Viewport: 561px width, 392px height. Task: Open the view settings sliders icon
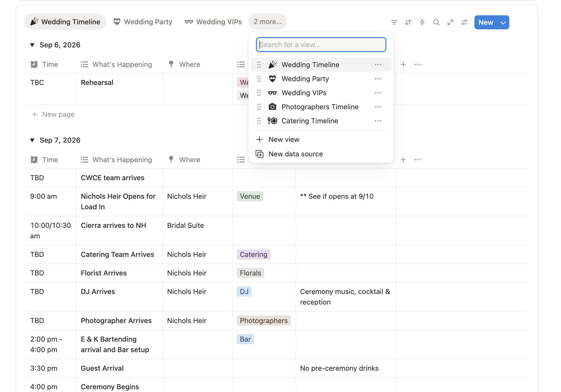pyautogui.click(x=464, y=22)
